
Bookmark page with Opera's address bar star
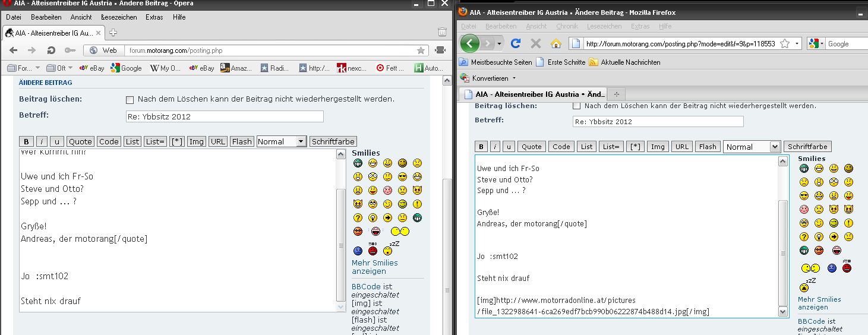(421, 50)
